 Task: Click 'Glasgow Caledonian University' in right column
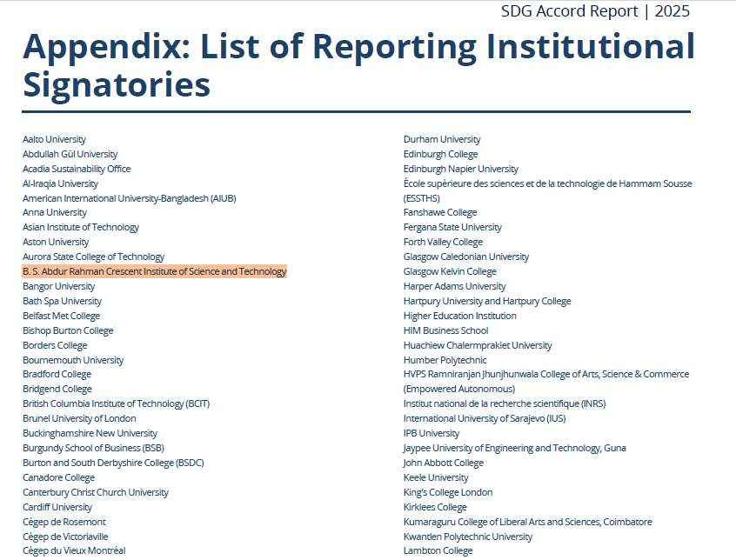click(465, 257)
